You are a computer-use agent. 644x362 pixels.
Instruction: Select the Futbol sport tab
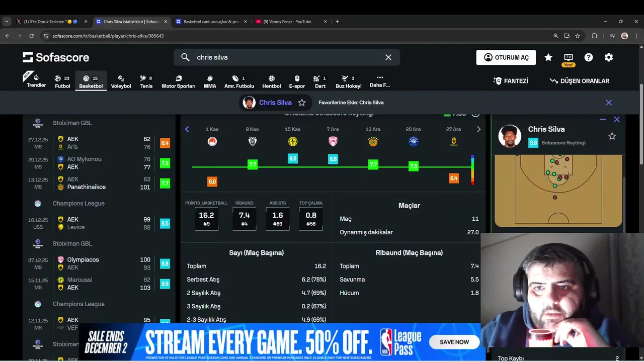coord(62,81)
